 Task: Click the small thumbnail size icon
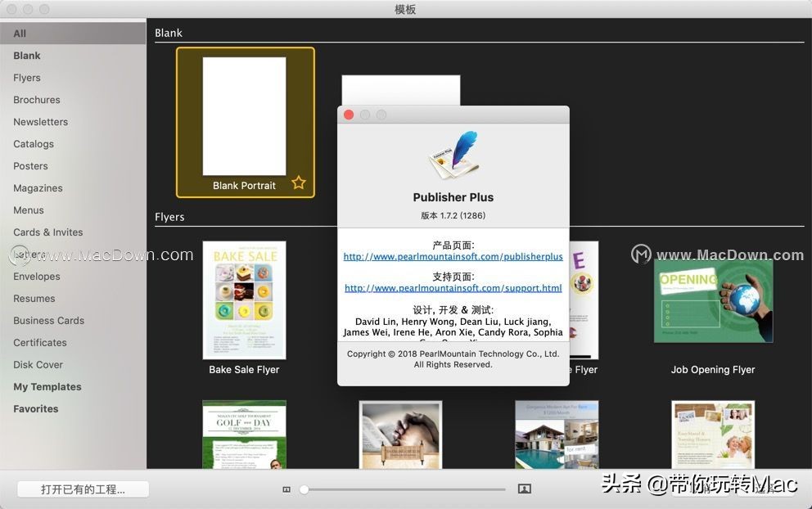pyautogui.click(x=286, y=489)
